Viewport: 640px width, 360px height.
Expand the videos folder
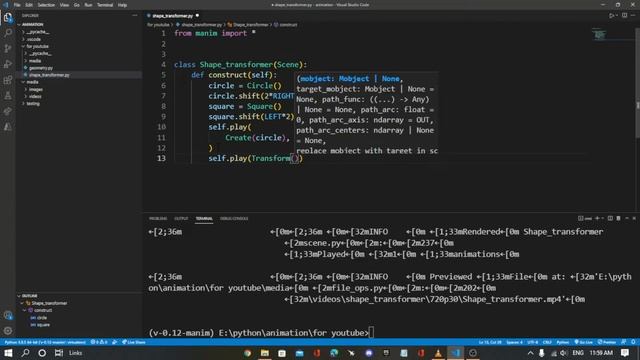click(x=35, y=96)
